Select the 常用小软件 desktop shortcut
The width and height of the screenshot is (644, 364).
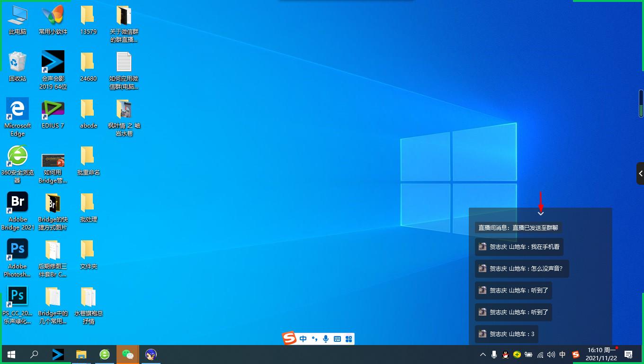coord(53,20)
